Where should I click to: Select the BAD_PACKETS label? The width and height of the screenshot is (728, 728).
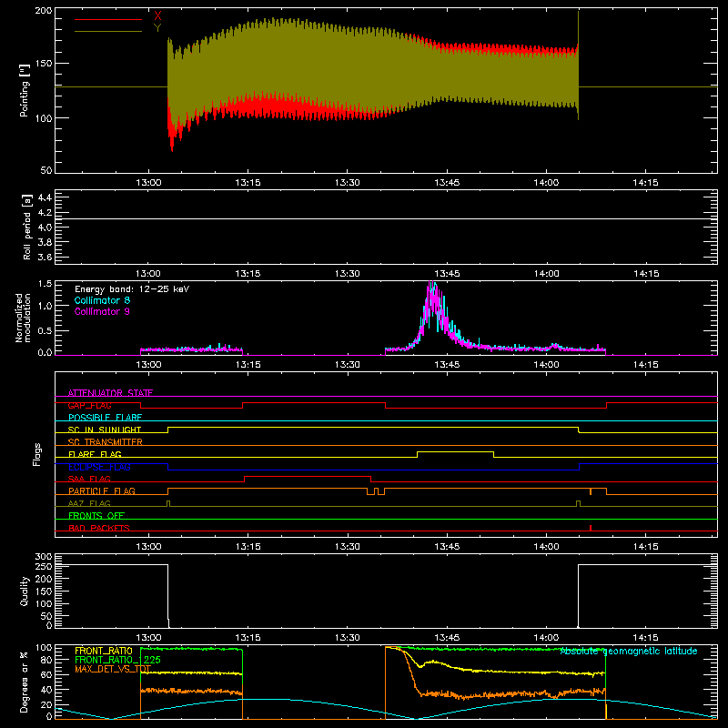[99, 528]
